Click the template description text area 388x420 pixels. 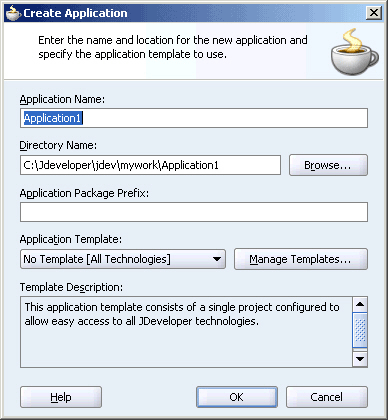pyautogui.click(x=186, y=332)
